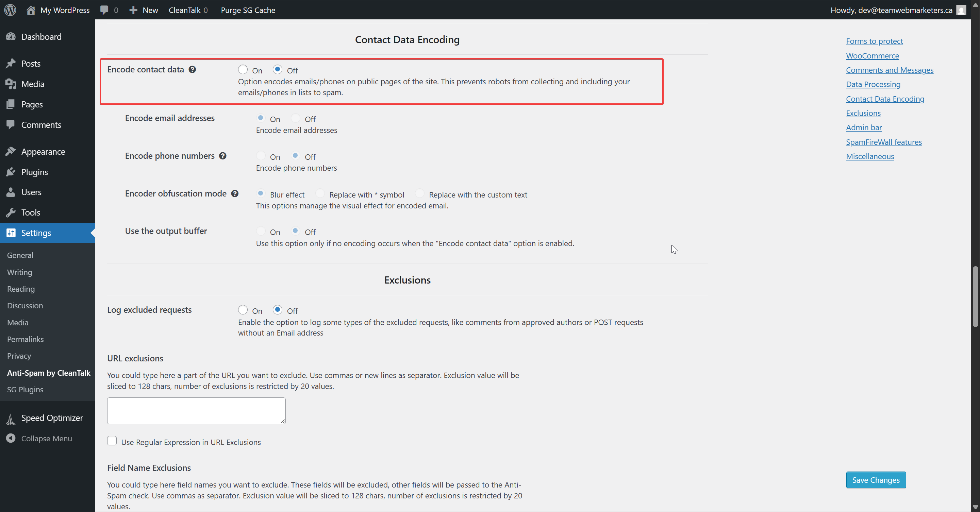Open Plugins in the sidebar menu

pyautogui.click(x=35, y=172)
